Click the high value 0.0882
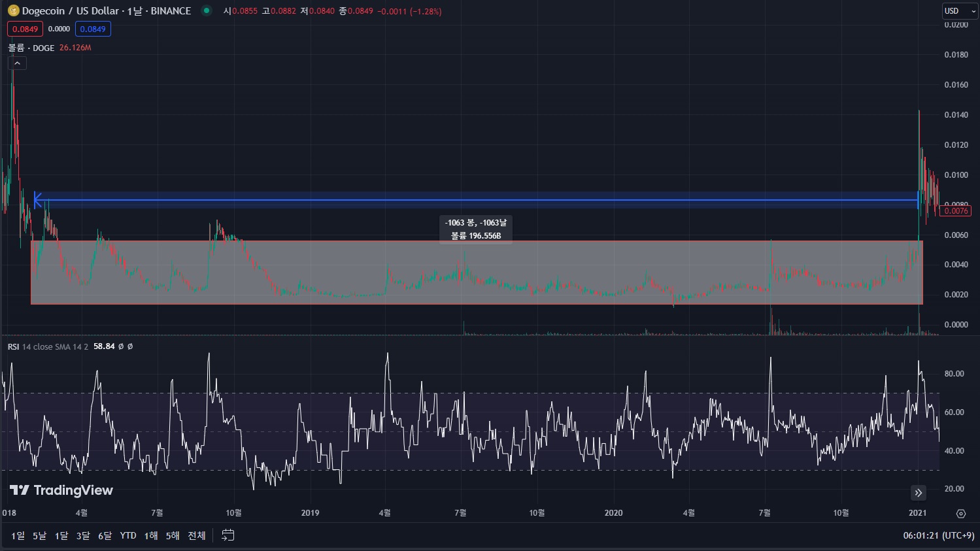The height and width of the screenshot is (551, 980). (x=283, y=11)
